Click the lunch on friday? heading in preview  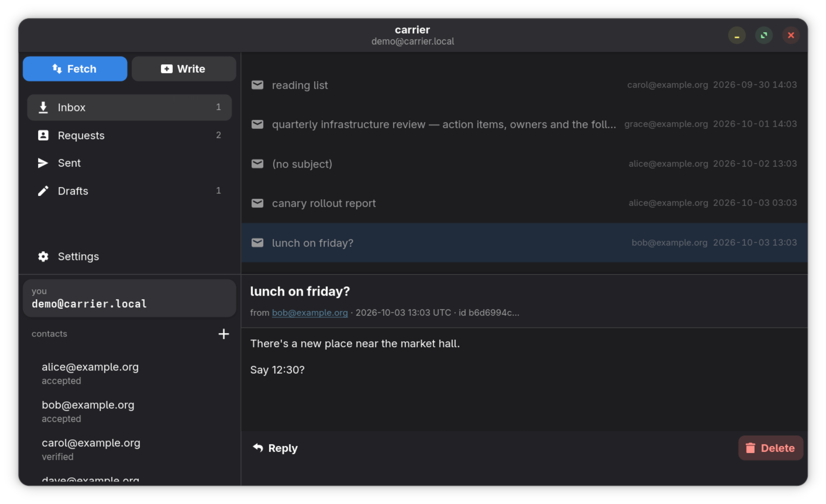tap(300, 291)
